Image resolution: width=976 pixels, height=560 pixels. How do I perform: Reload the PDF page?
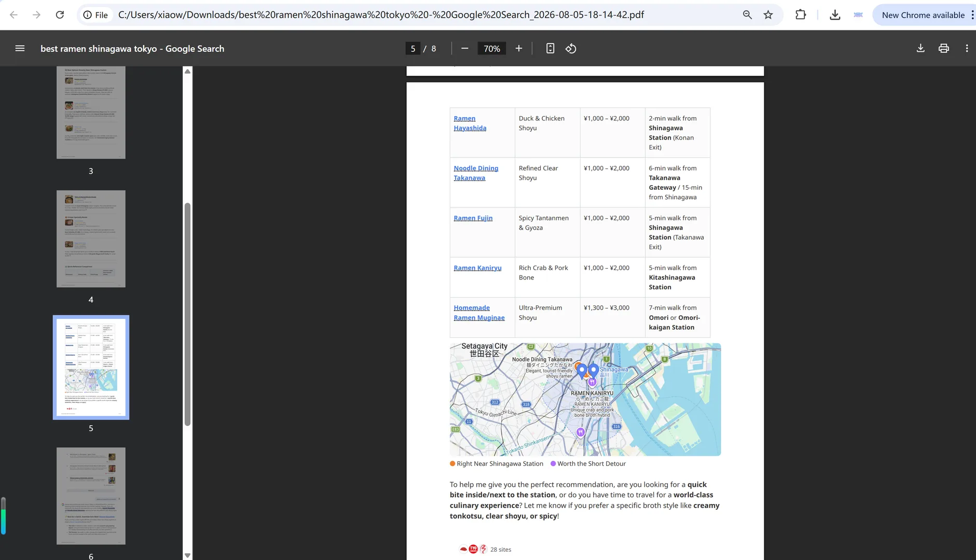coord(60,15)
